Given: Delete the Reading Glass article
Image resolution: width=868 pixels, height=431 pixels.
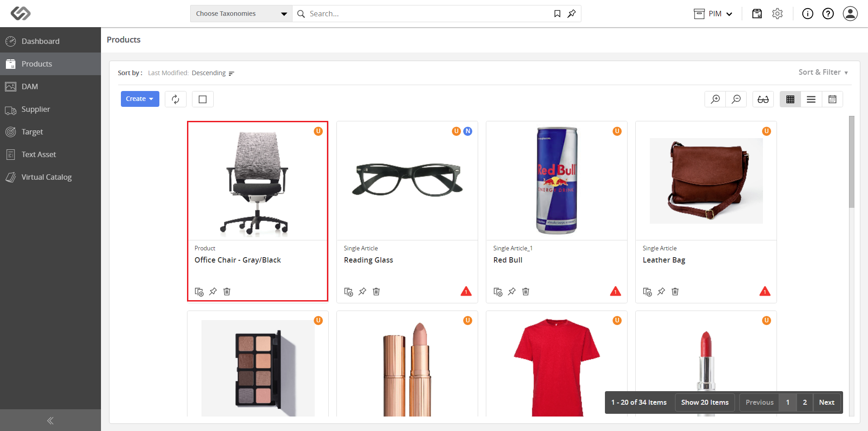Looking at the screenshot, I should click(376, 292).
